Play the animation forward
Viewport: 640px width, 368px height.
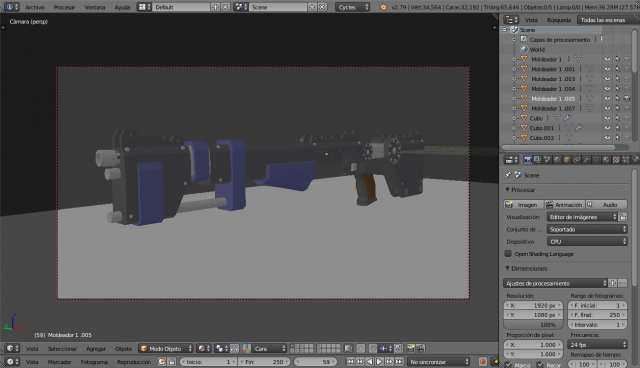coord(379,361)
